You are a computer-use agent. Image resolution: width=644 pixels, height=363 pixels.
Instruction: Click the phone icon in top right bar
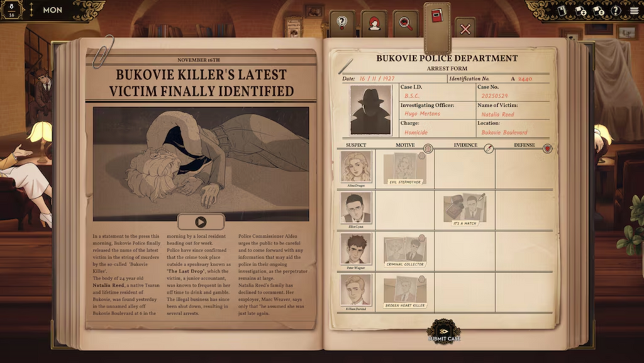pyautogui.click(x=562, y=10)
